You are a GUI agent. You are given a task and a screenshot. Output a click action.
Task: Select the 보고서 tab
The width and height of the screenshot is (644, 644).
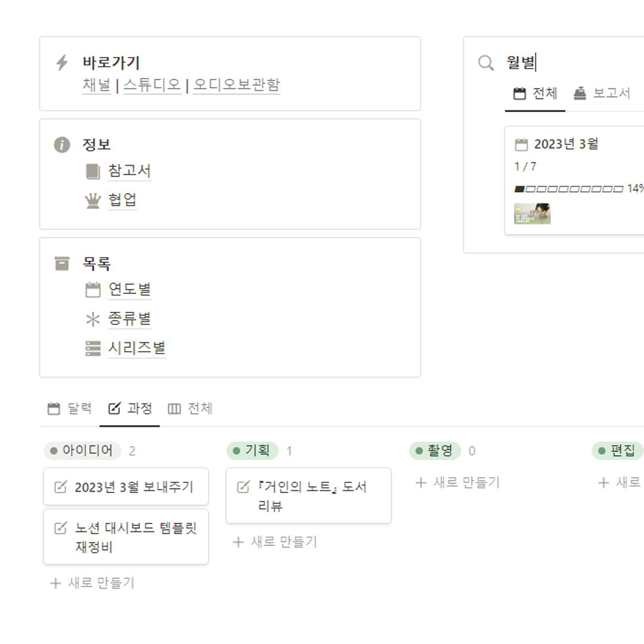click(x=602, y=94)
